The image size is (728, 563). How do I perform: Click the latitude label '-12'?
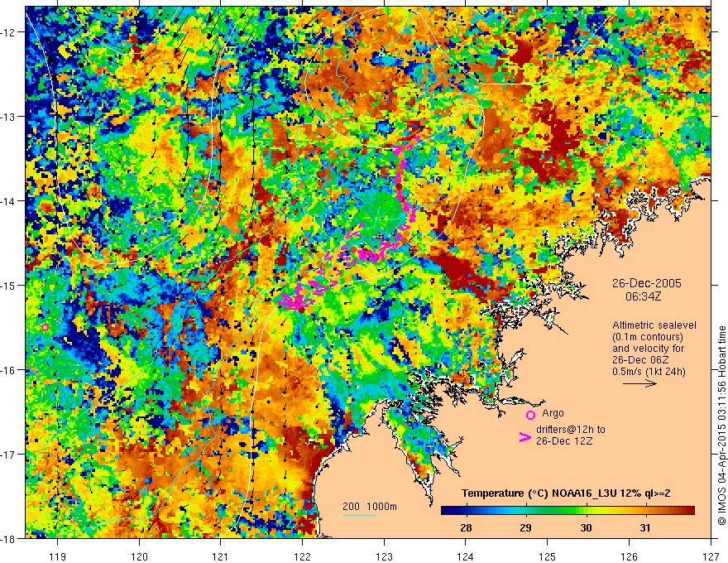click(9, 32)
